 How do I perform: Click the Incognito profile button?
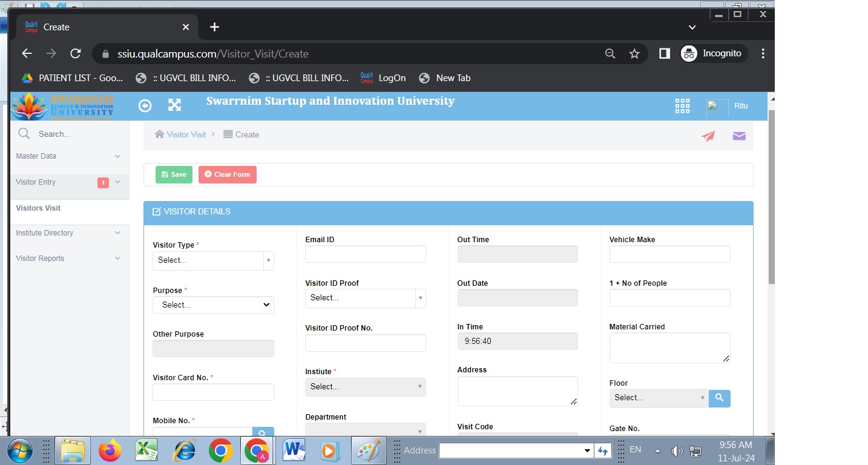tap(714, 53)
